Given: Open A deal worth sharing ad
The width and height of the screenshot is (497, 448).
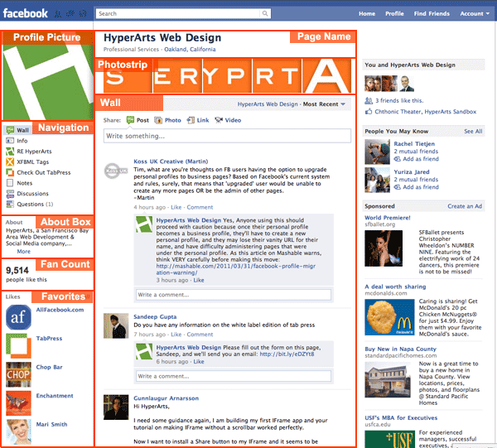Looking at the screenshot, I should (x=395, y=287).
